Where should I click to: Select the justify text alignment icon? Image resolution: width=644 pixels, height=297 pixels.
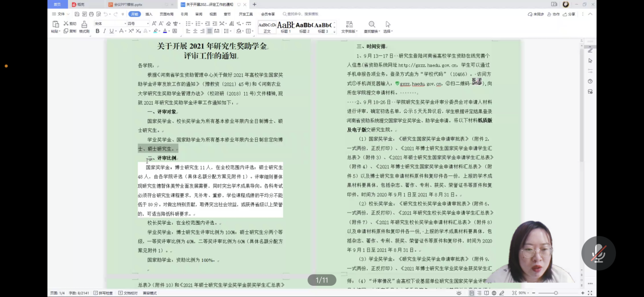(209, 32)
